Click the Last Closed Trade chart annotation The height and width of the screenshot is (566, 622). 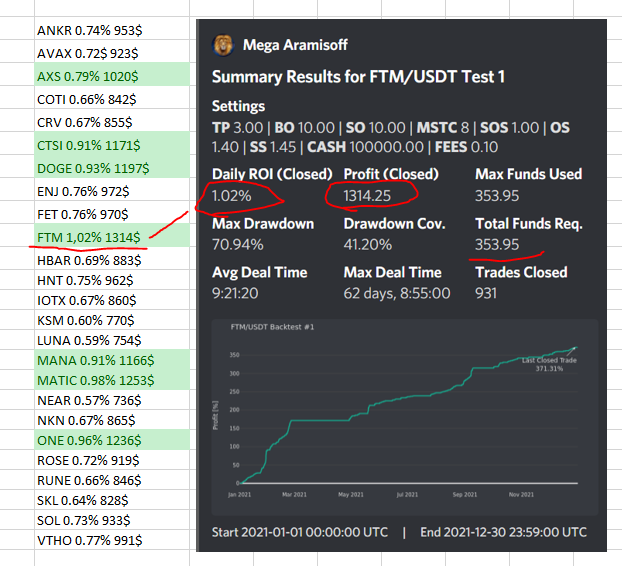pyautogui.click(x=549, y=364)
